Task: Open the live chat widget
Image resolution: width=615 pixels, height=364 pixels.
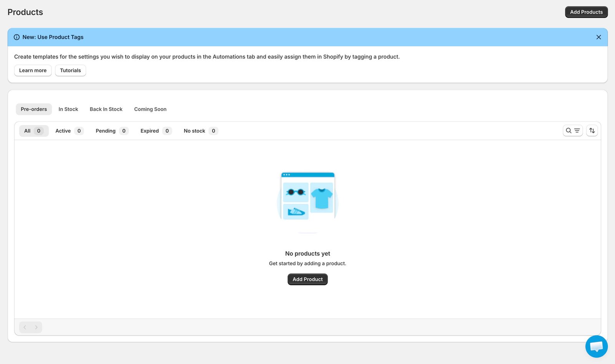Action: 597,346
